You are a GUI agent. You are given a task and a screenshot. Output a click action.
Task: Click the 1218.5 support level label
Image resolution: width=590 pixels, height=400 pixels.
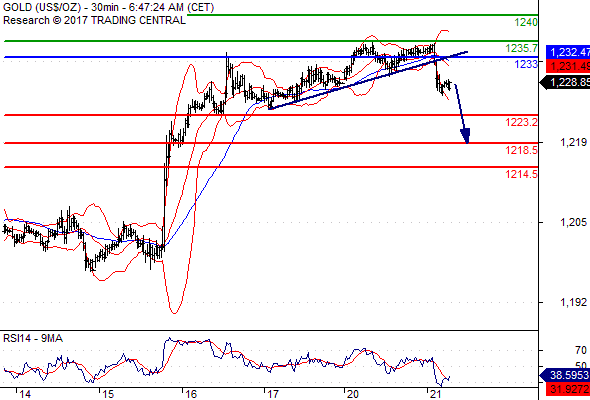(x=522, y=151)
